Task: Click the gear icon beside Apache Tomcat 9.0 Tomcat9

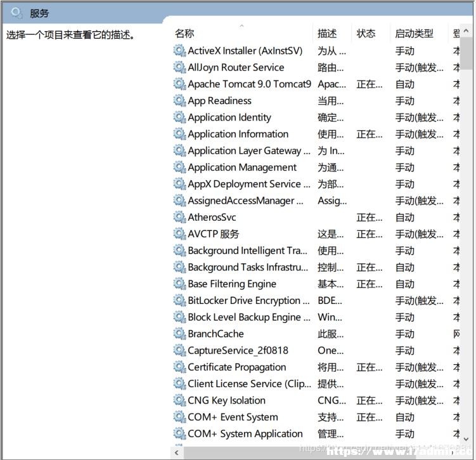Action: click(179, 84)
